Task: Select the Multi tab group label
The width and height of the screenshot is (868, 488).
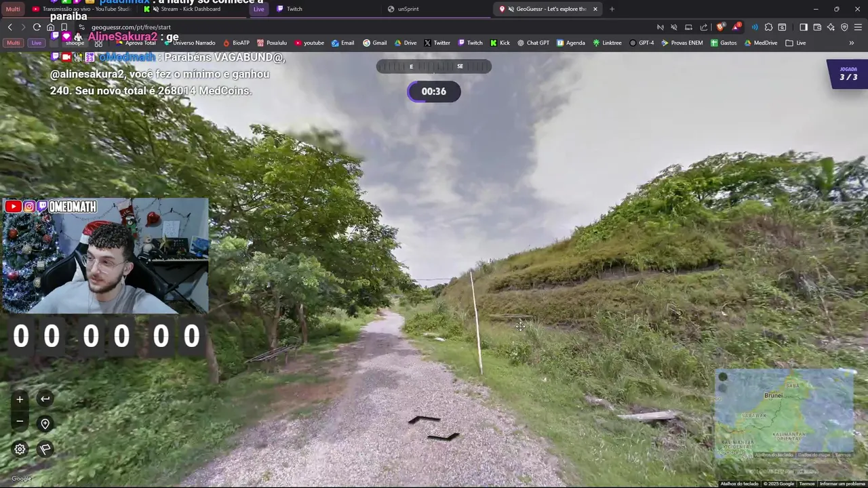Action: (x=13, y=9)
